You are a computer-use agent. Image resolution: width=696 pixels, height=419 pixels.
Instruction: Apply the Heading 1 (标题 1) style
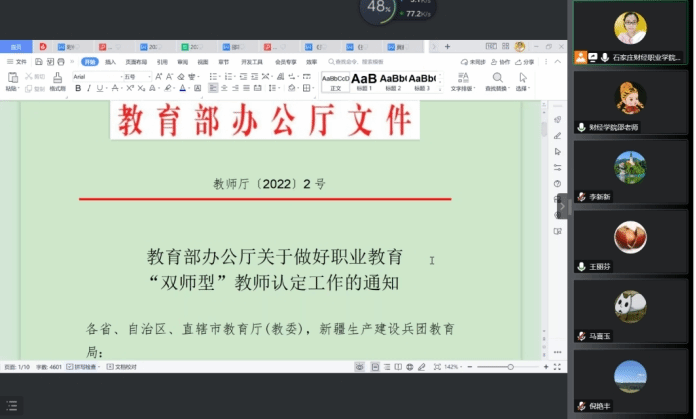click(363, 80)
